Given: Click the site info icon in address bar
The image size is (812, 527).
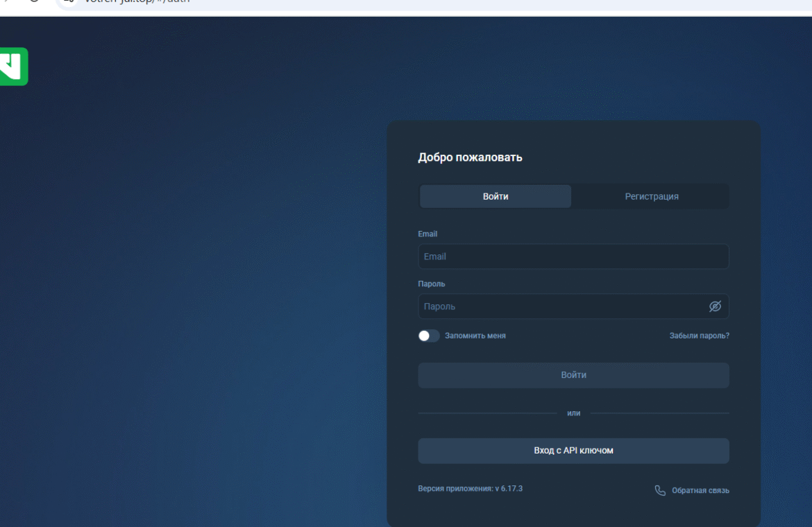Looking at the screenshot, I should coord(68,1).
